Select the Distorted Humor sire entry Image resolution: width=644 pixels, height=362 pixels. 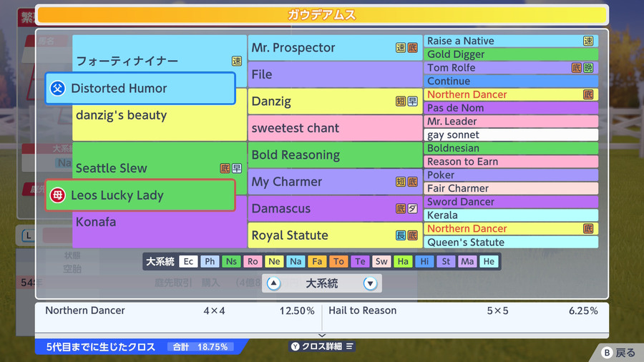coord(140,88)
